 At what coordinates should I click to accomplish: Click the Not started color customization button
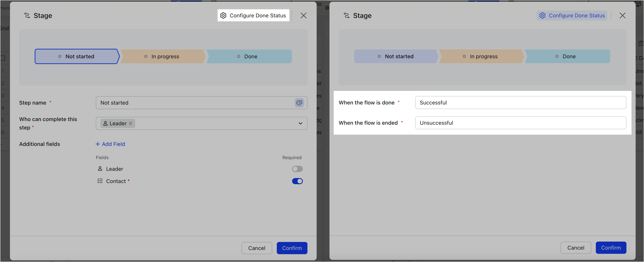299,103
